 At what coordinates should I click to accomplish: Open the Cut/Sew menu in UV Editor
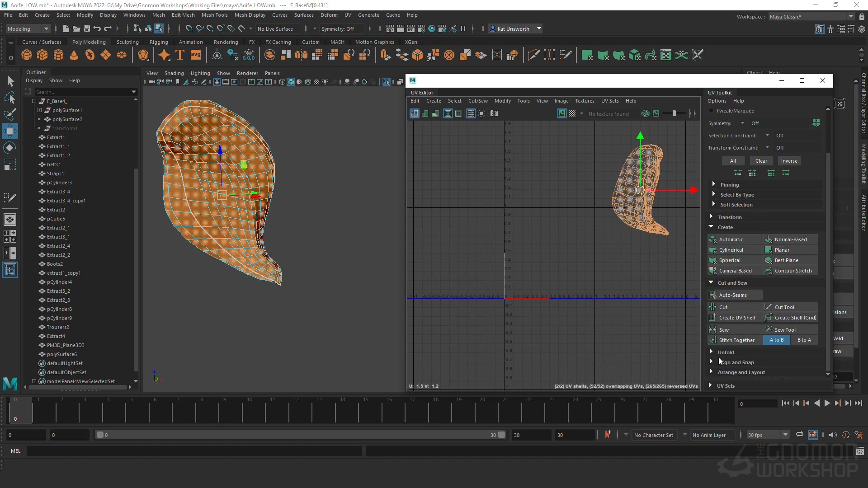pyautogui.click(x=477, y=101)
